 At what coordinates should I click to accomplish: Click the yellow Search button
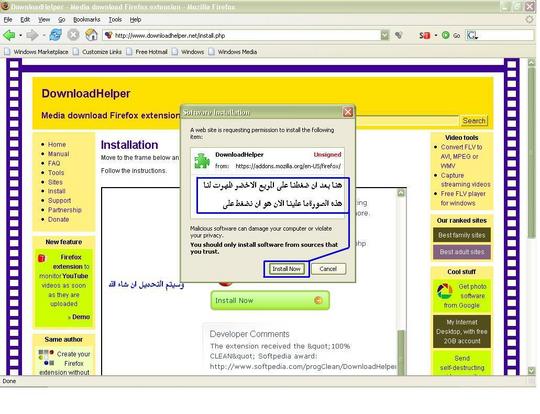coord(474,121)
